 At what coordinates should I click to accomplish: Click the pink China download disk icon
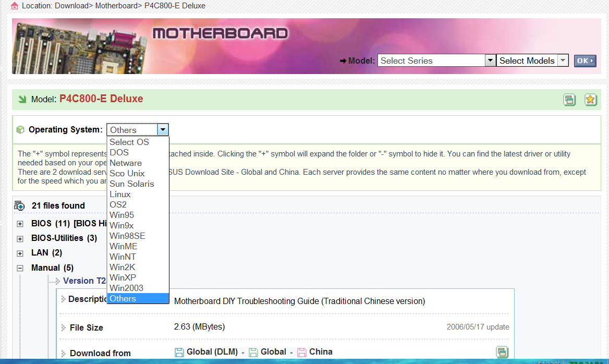pyautogui.click(x=302, y=353)
